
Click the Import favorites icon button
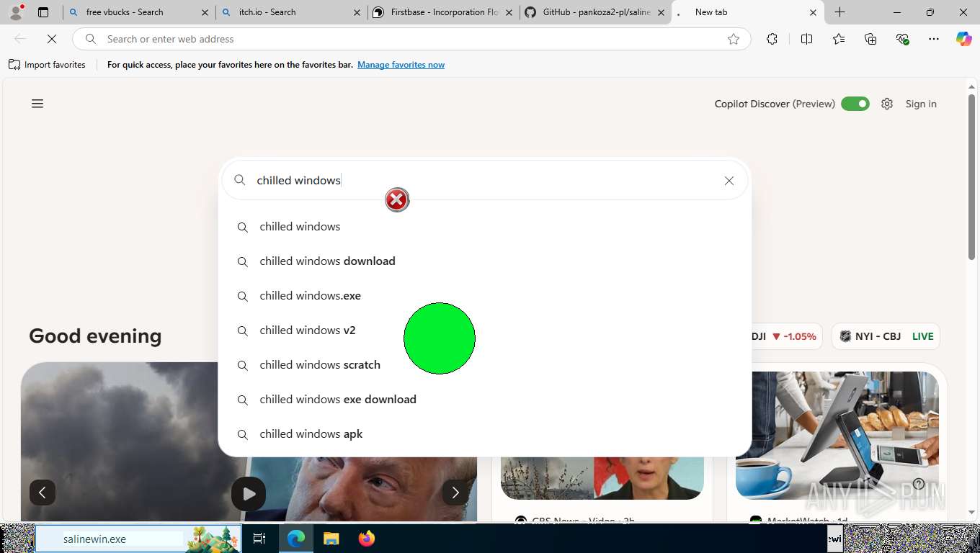[47, 65]
